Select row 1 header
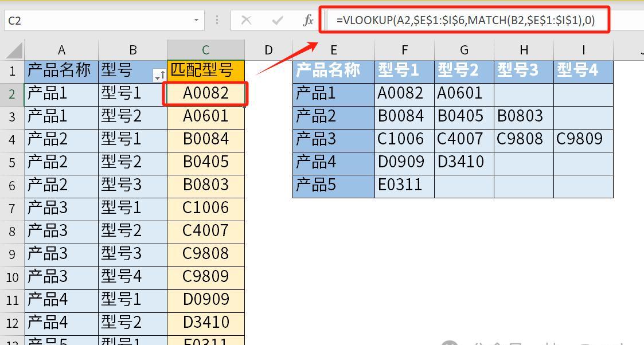Screen dimensions: 644x345 12,72
